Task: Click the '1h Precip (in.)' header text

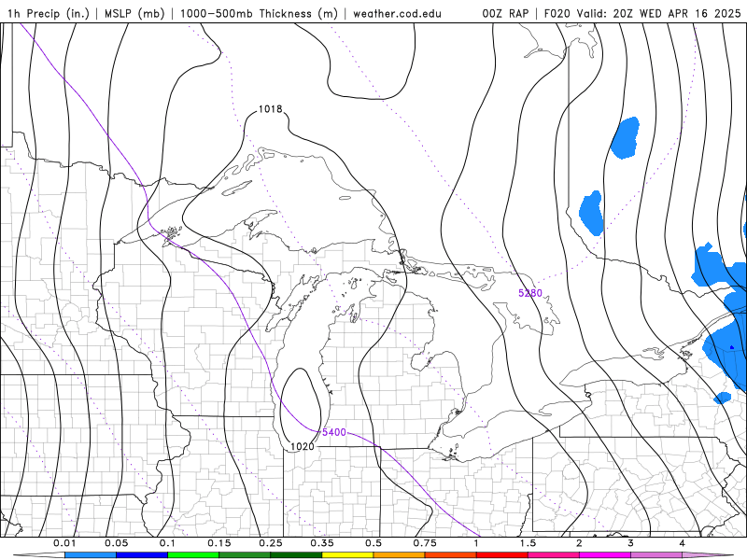Action: click(x=49, y=13)
